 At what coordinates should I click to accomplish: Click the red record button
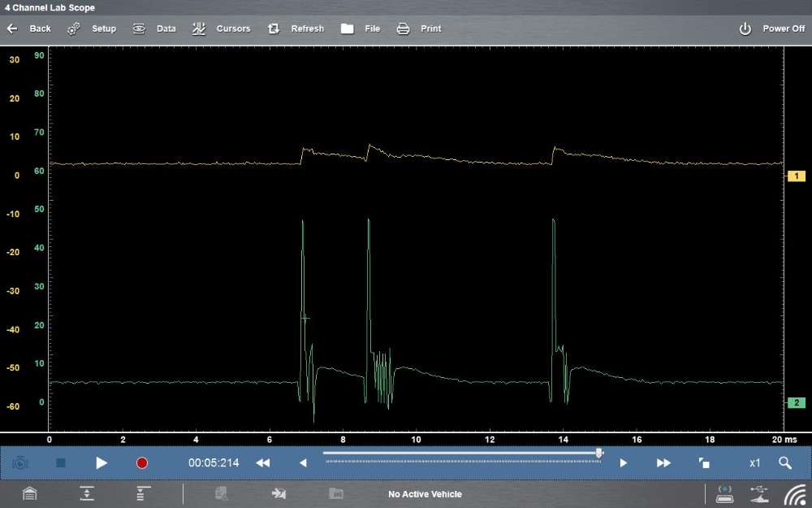click(142, 462)
